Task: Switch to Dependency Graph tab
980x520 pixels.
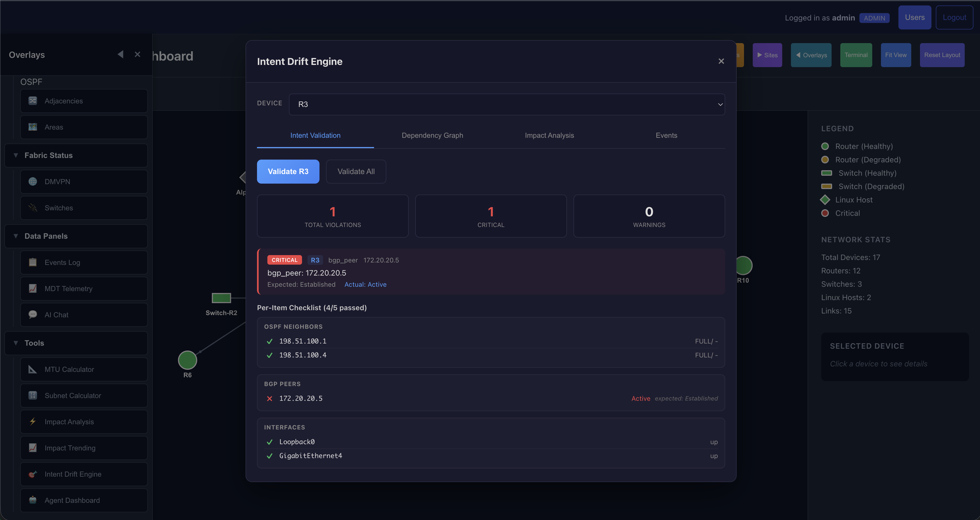Action: point(432,135)
